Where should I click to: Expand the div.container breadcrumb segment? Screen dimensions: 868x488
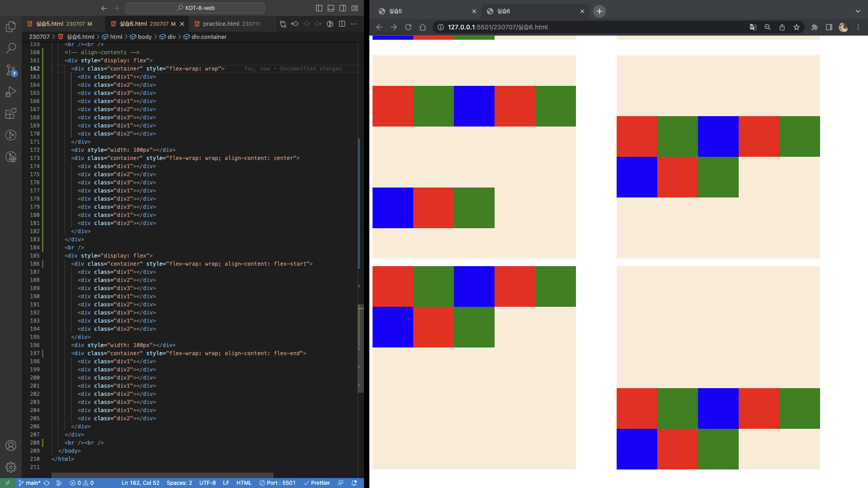click(205, 37)
